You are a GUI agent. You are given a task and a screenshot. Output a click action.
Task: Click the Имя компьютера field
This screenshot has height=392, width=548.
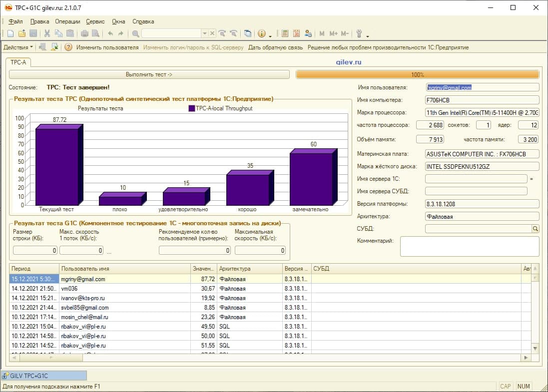click(x=482, y=100)
